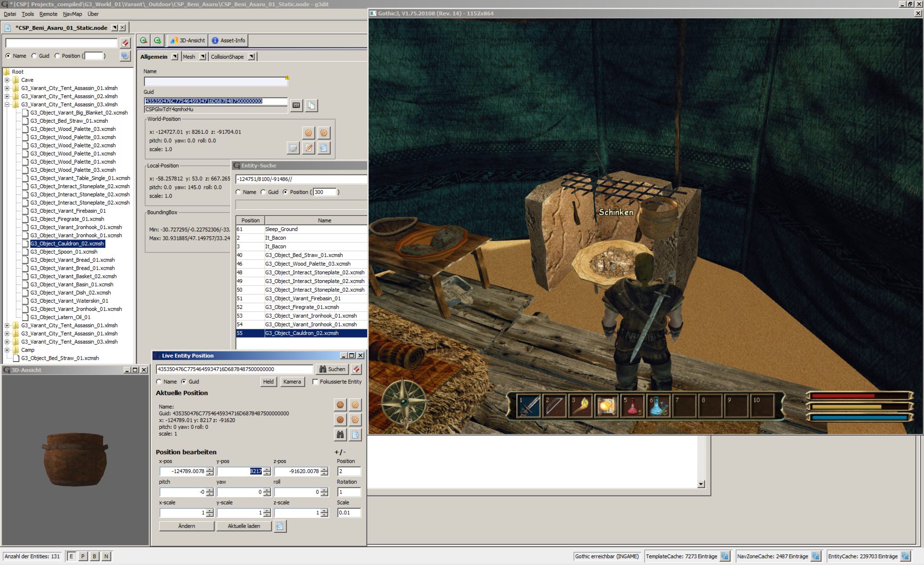Click the blue mana bar in game
Viewport: 924px width, 565px height.
[859, 417]
